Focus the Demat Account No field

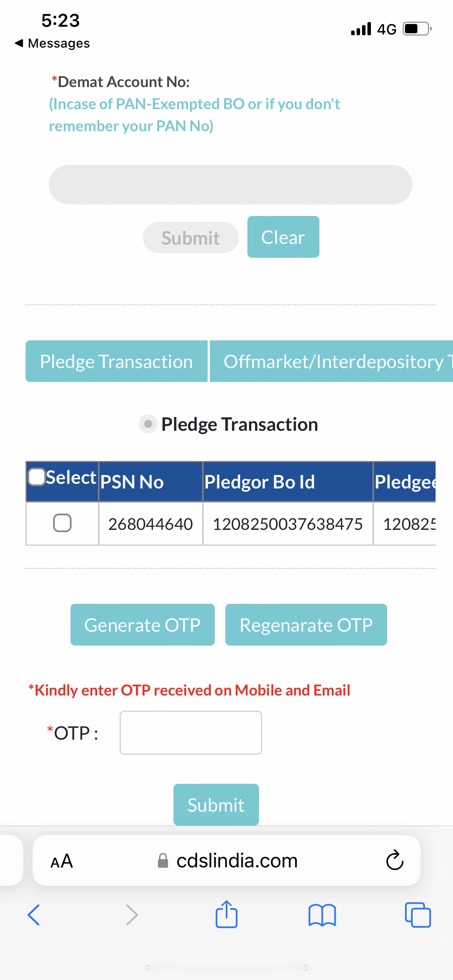click(230, 185)
